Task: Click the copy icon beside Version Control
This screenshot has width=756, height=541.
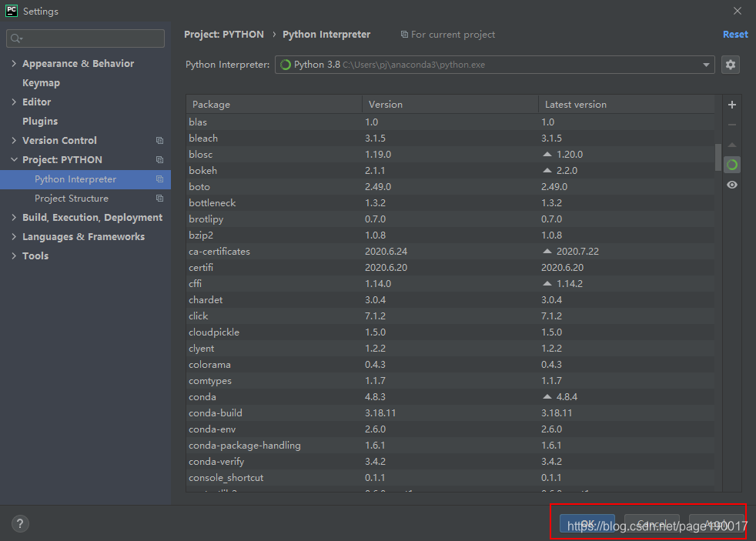Action: pyautogui.click(x=159, y=141)
